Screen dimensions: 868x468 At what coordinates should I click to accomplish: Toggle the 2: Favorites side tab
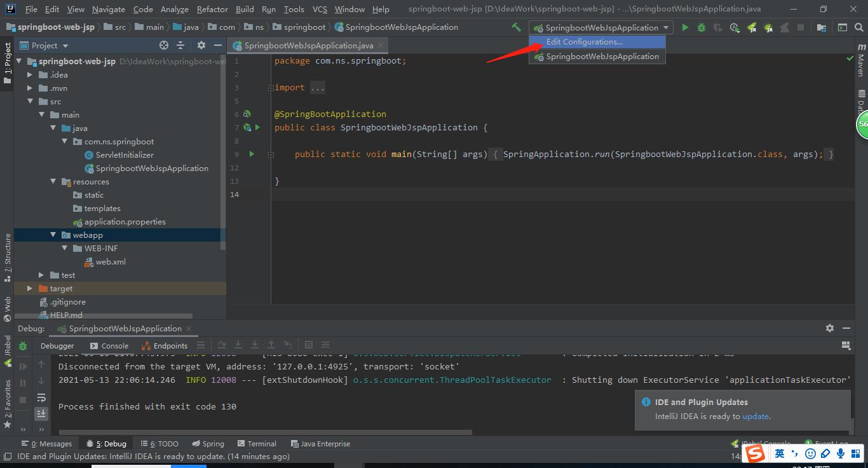[7, 404]
